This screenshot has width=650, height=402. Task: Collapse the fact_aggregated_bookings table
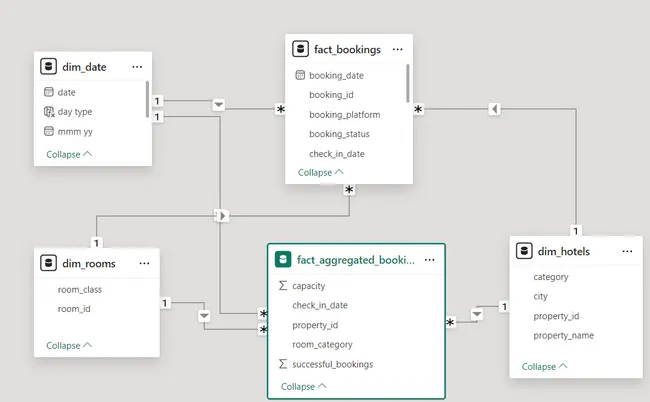[303, 386]
